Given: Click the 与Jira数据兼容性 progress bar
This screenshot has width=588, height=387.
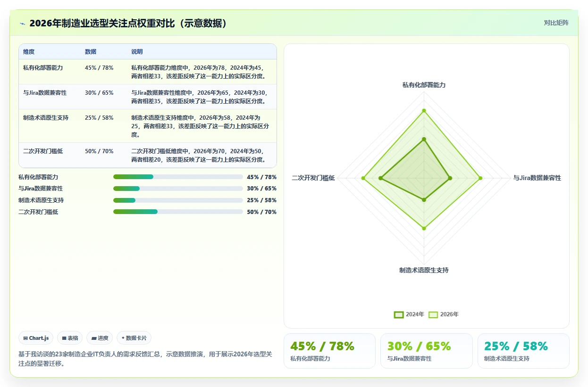Looking at the screenshot, I should 178,189.
